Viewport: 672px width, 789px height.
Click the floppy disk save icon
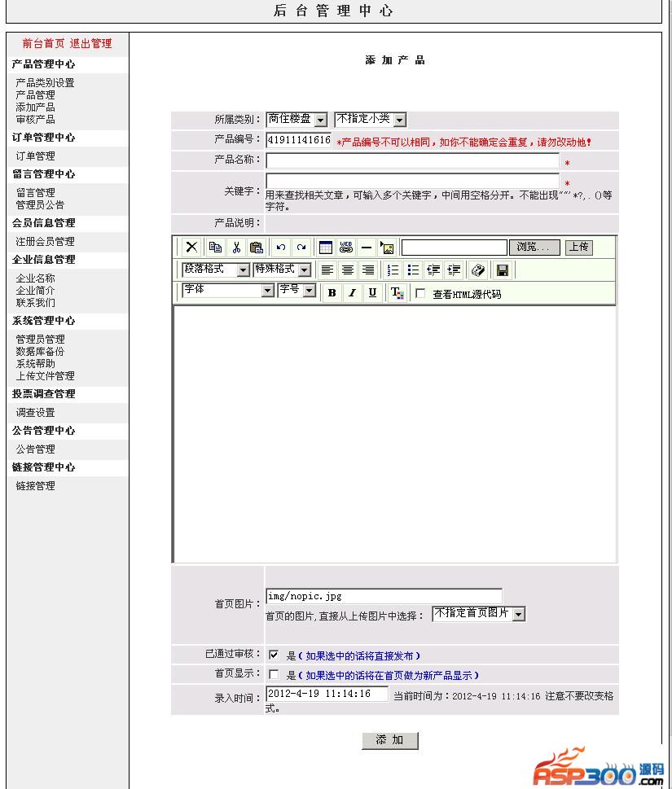coord(502,270)
